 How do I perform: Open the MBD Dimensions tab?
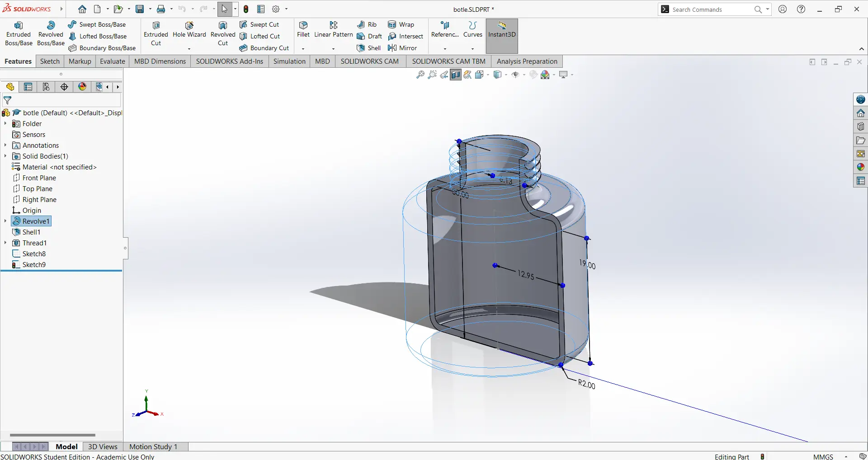[x=160, y=61]
